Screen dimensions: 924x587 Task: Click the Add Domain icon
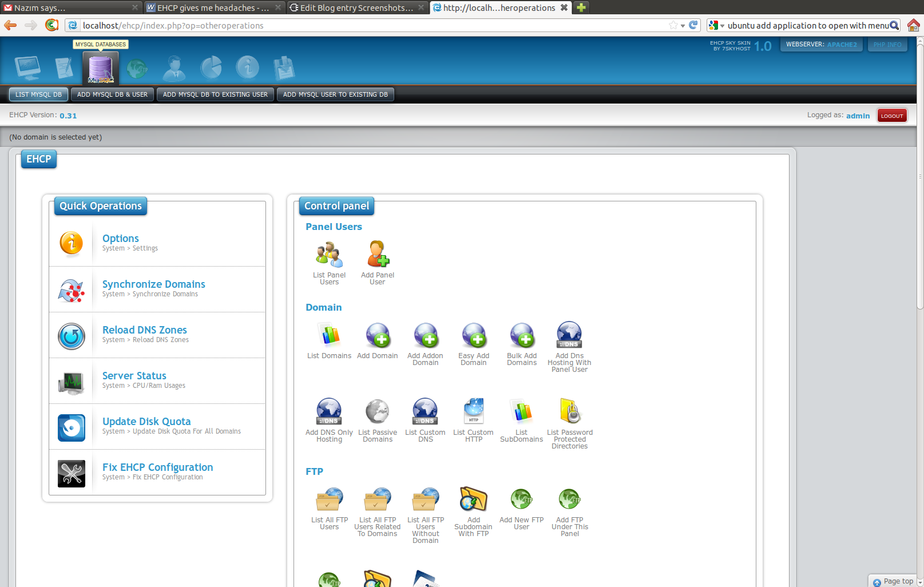[378, 335]
